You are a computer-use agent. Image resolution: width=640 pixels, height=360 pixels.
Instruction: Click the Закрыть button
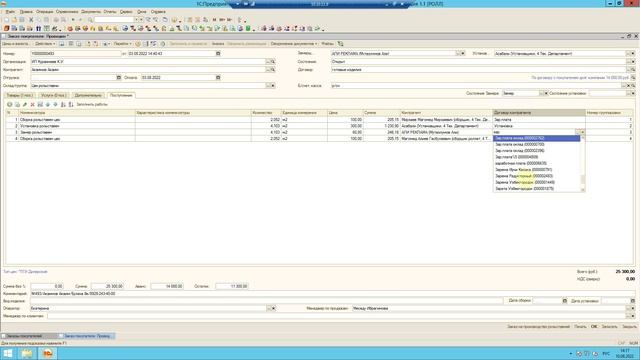629,327
